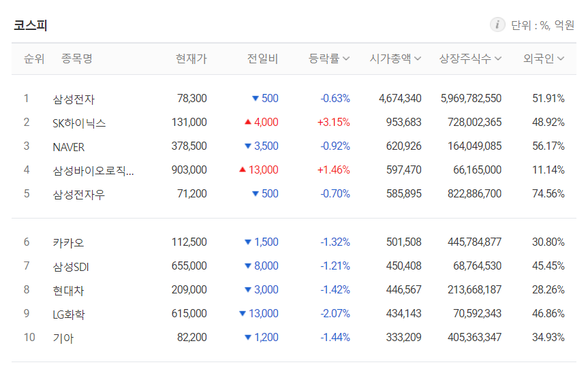Click the 전일비 column header
Image resolution: width=588 pixels, height=369 pixels.
[x=262, y=59]
